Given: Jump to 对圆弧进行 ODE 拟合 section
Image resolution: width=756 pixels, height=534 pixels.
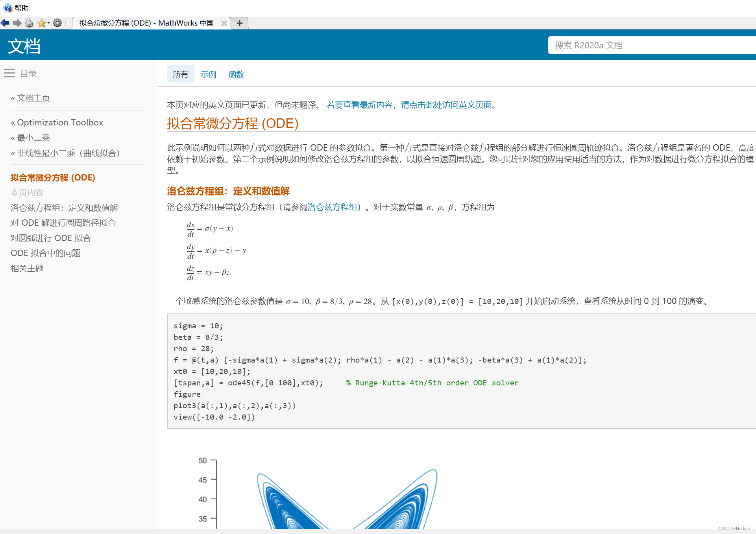Looking at the screenshot, I should (x=50, y=238).
